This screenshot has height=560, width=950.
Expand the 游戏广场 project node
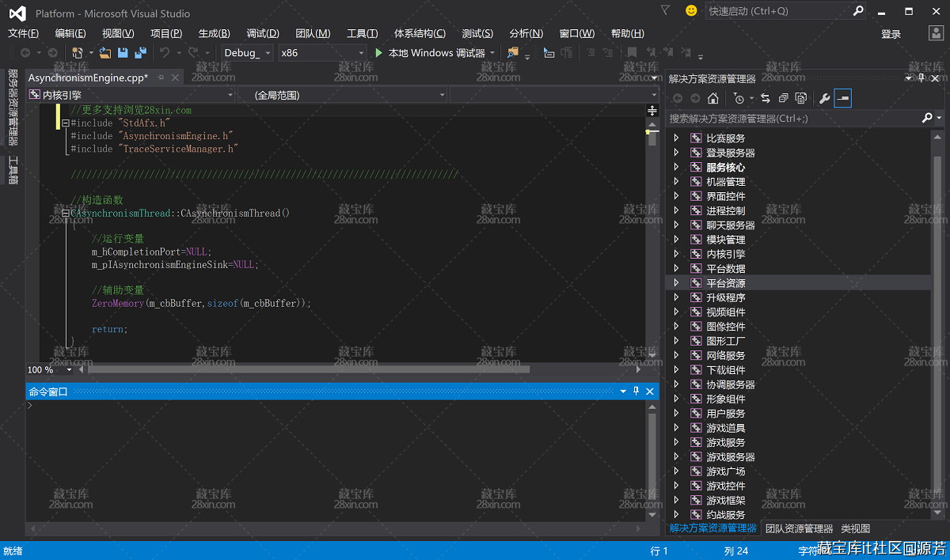pyautogui.click(x=676, y=471)
